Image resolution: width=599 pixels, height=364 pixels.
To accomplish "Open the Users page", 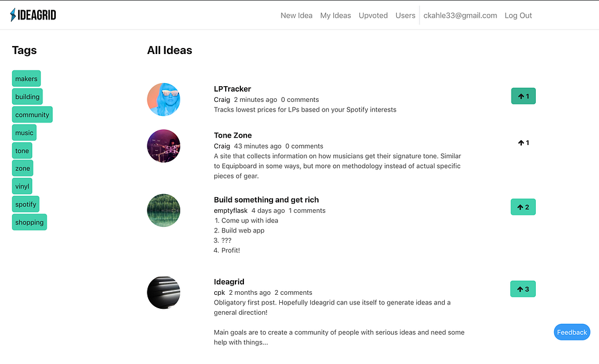I will tap(405, 16).
